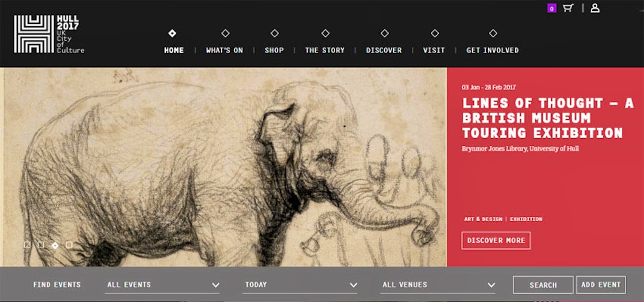The image size is (644, 302).
Task: Click the Add Event button
Action: tap(601, 285)
